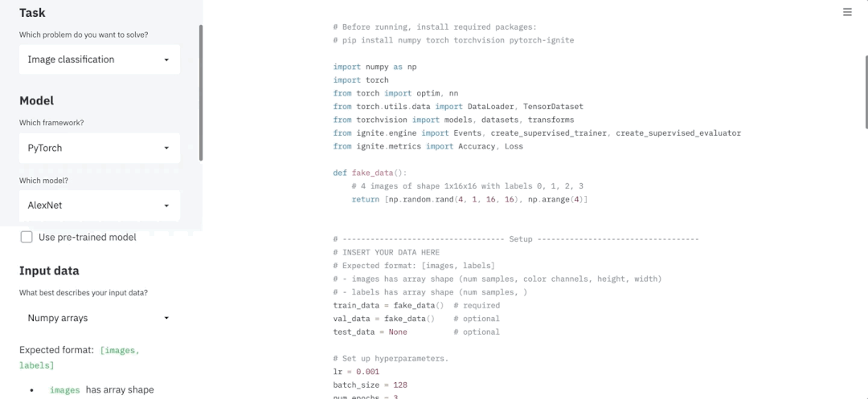Click the 'Use pre-trained model' label text
868x399 pixels.
pyautogui.click(x=88, y=237)
